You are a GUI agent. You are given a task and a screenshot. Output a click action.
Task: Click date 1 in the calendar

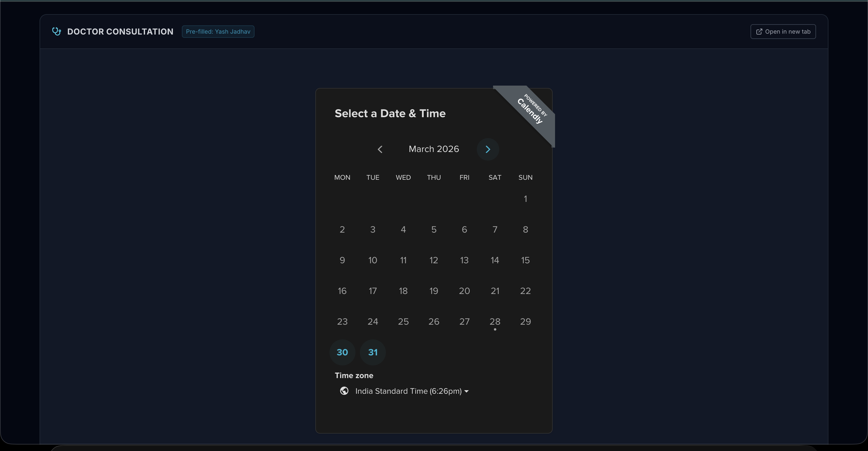[525, 199]
